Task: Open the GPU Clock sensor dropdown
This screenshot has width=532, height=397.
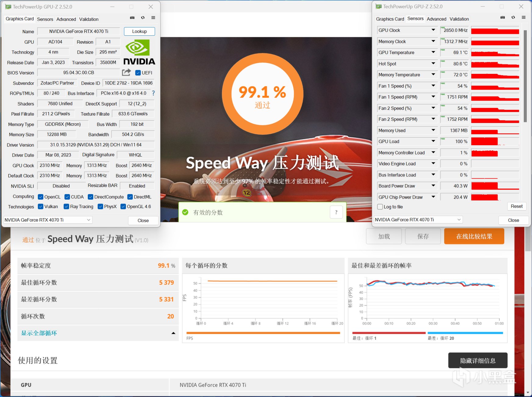Action: pos(433,30)
